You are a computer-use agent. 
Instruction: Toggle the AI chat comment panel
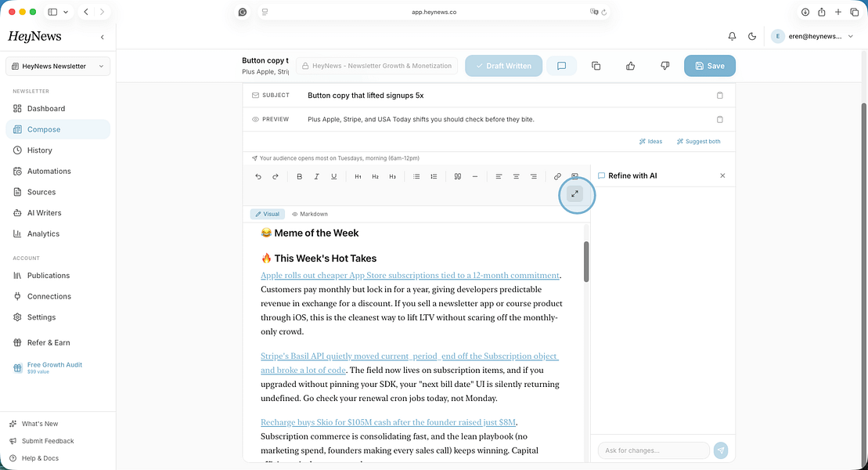point(561,66)
